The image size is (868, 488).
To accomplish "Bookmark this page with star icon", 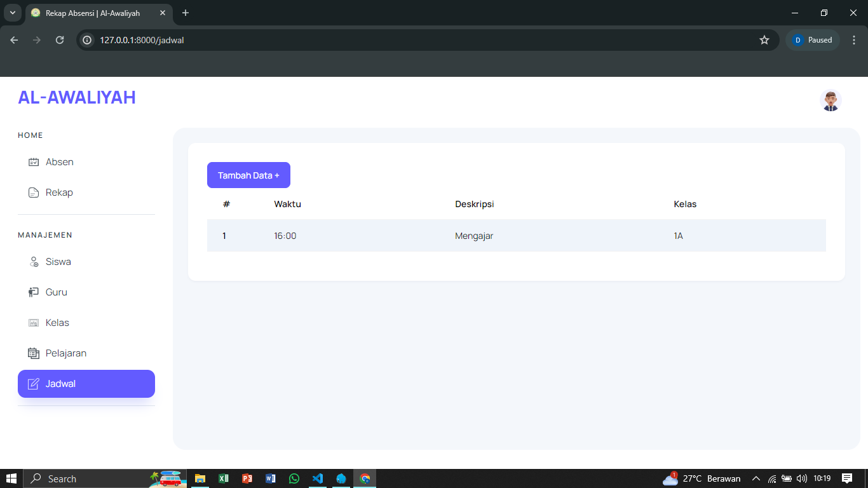I will pos(764,40).
